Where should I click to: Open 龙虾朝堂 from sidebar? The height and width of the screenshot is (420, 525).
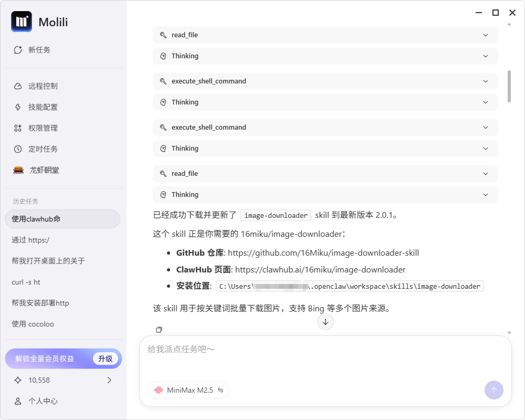click(44, 170)
